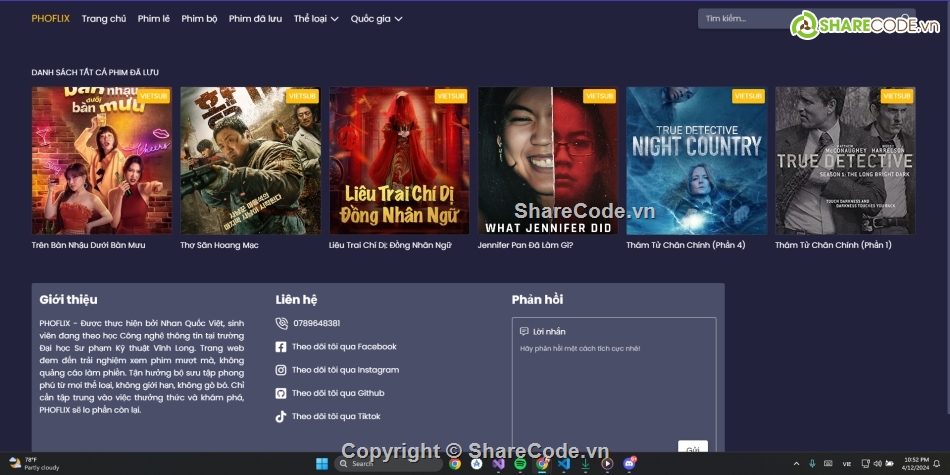Send feedback with the Gửi button

pos(693,449)
